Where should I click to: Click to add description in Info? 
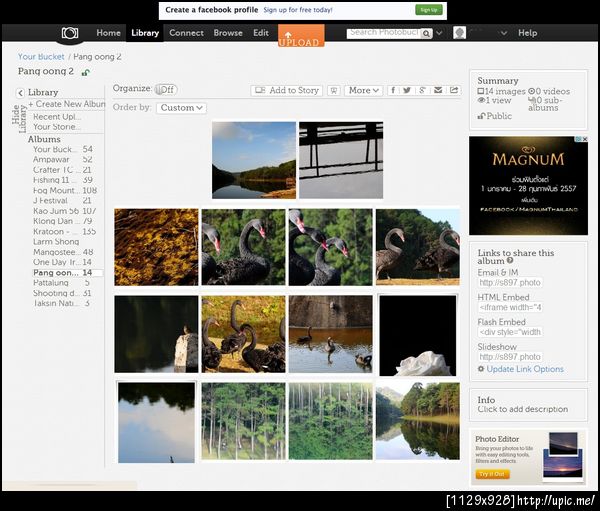pyautogui.click(x=522, y=409)
